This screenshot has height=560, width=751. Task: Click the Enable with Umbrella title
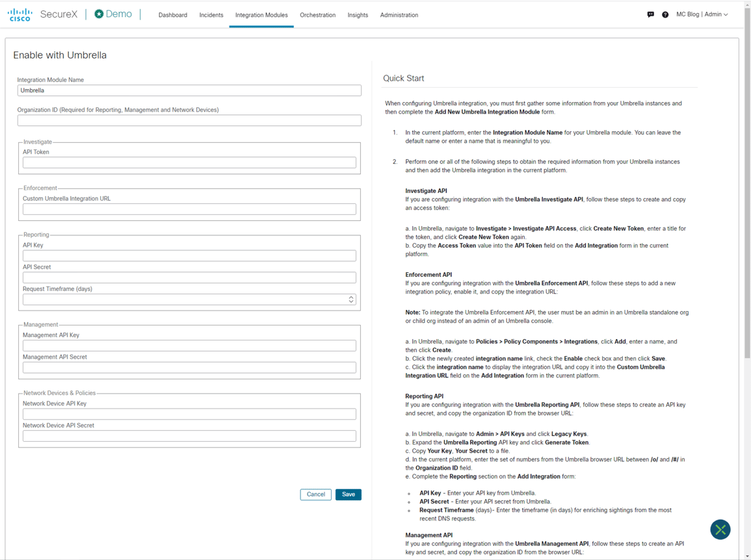pos(60,55)
